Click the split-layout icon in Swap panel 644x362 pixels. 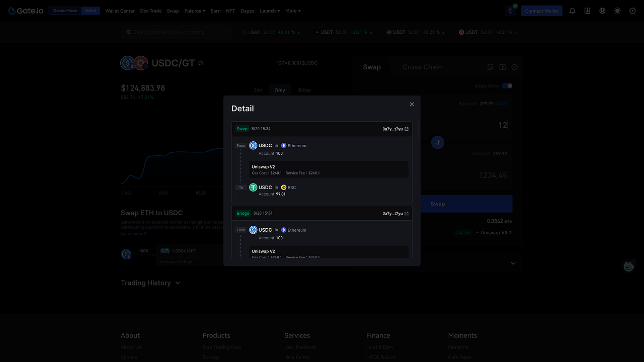(502, 67)
